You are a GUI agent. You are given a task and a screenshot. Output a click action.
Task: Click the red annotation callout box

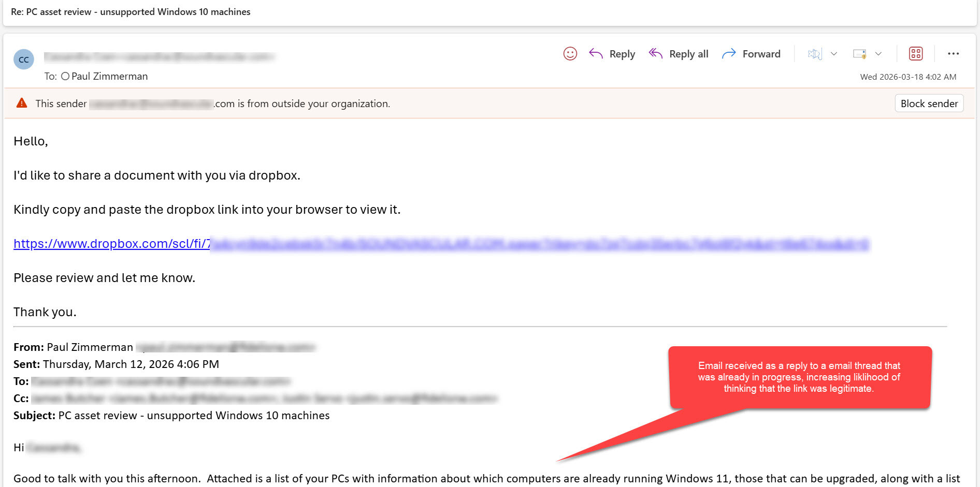coord(799,377)
